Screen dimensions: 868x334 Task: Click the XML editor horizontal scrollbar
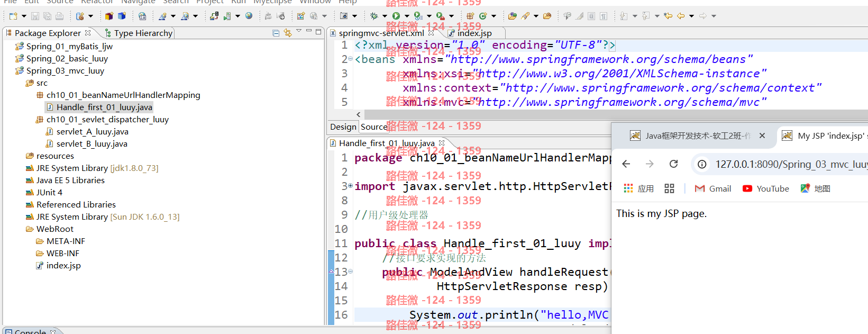coord(616,114)
